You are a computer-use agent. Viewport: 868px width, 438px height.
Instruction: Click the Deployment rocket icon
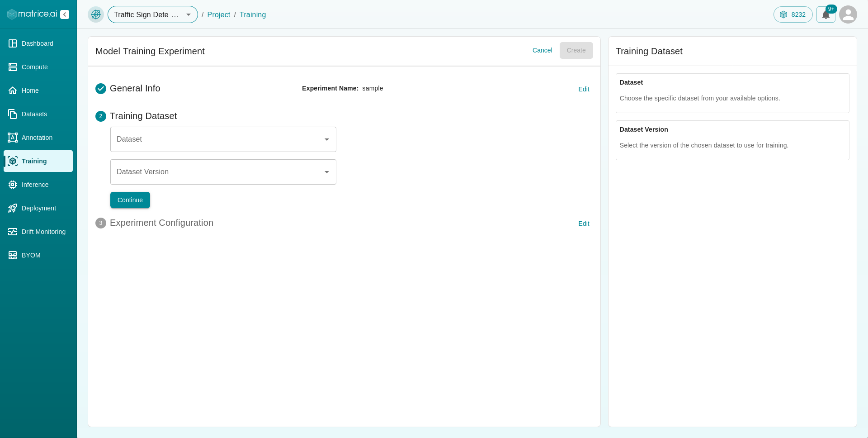click(x=13, y=208)
